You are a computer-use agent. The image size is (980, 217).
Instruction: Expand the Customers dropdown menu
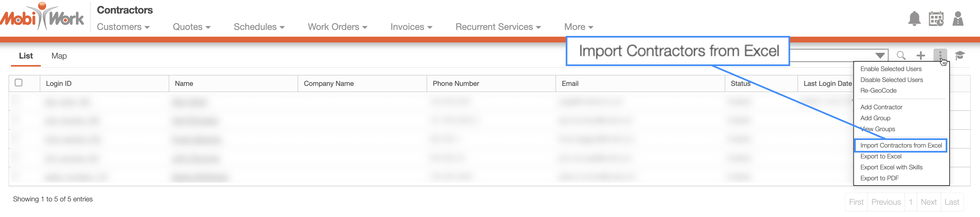point(123,27)
